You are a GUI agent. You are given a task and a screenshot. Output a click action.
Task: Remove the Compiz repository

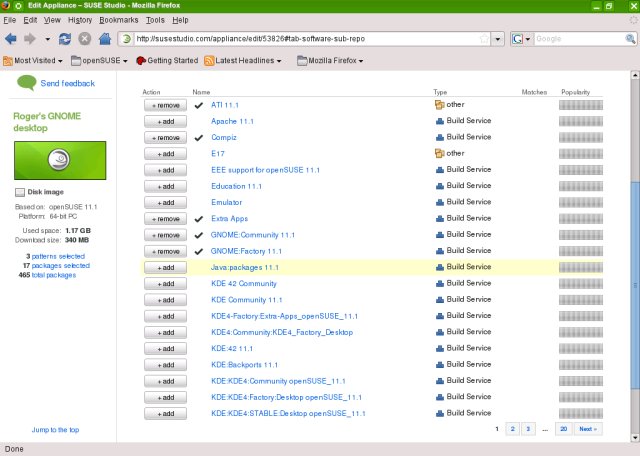[165, 137]
